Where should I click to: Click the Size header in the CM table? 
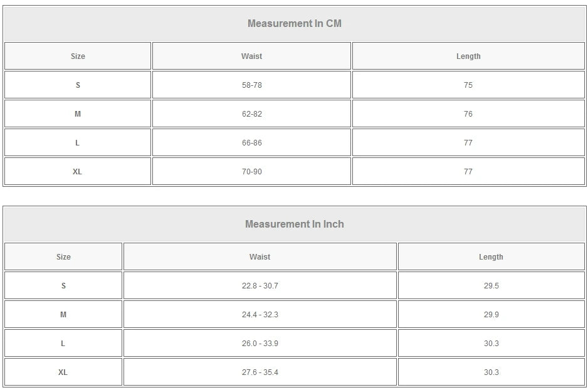coord(78,56)
